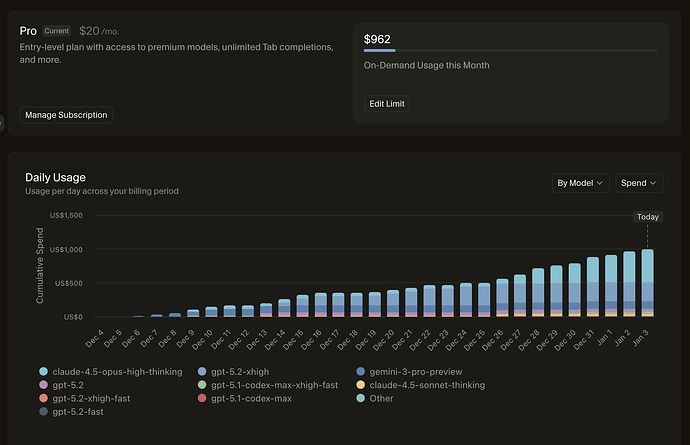Toggle claude-4.5-sonnet-thinking legend swatch

[x=360, y=385]
